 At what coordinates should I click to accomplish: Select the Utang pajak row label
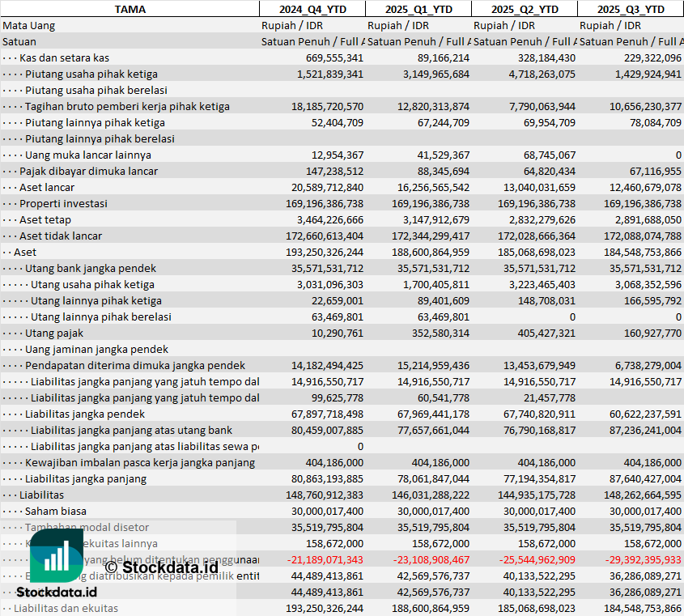click(54, 333)
